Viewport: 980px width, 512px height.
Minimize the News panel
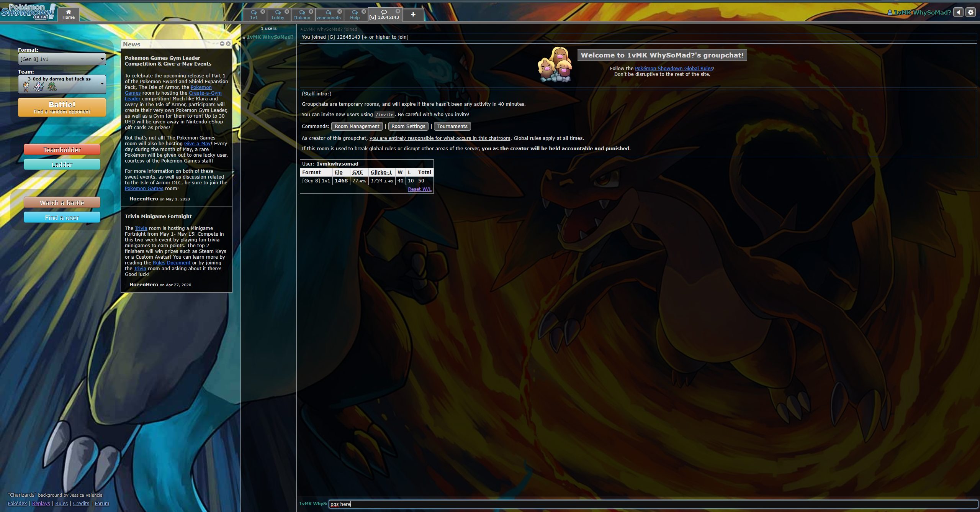pos(222,44)
